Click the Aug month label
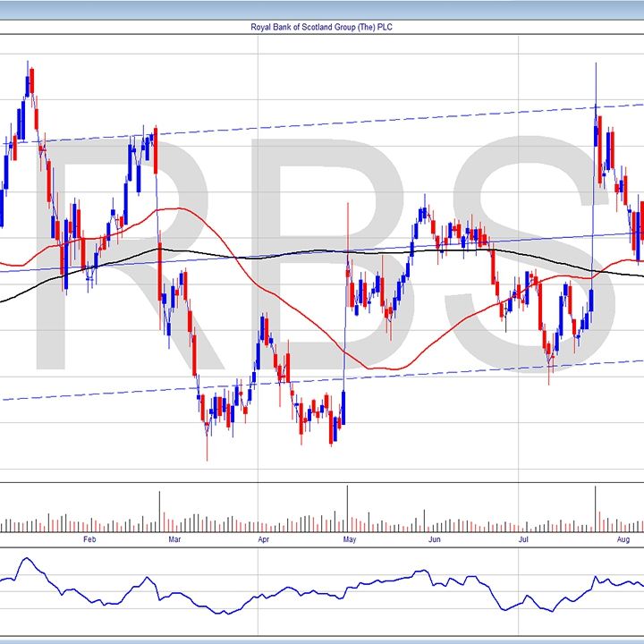This screenshot has width=644, height=644. (x=623, y=540)
